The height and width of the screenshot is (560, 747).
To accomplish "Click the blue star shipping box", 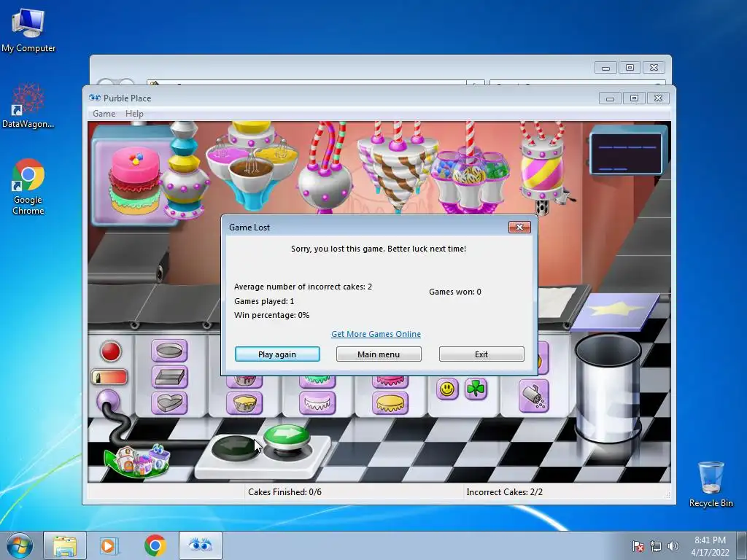I will pos(616,312).
